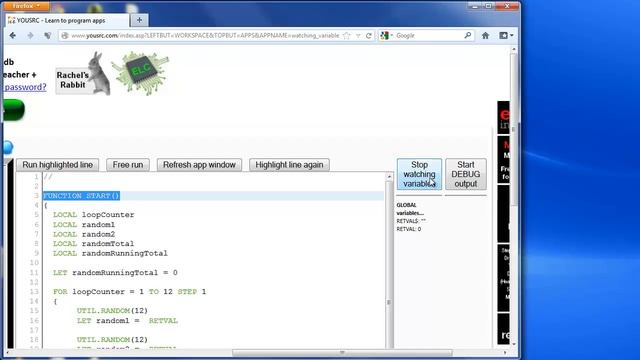The image size is (640, 360).
Task: Click the forgotten password link
Action: click(25, 87)
